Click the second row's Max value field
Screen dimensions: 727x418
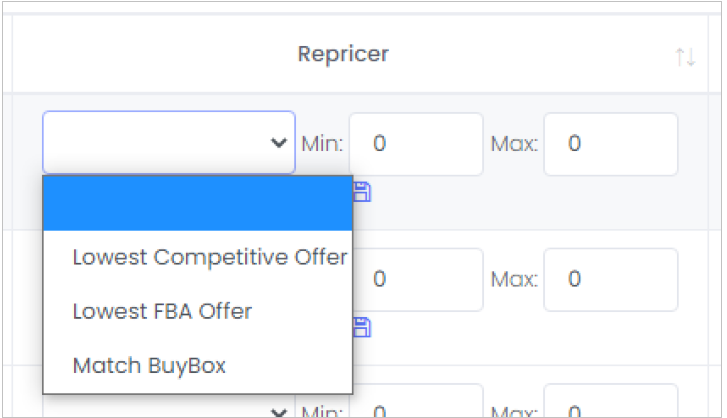[x=611, y=279]
